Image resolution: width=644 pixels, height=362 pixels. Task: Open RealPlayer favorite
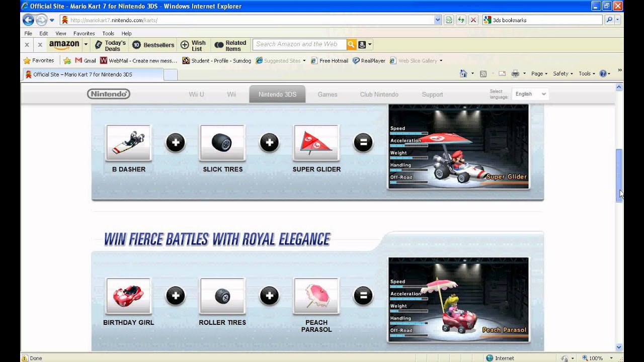369,60
